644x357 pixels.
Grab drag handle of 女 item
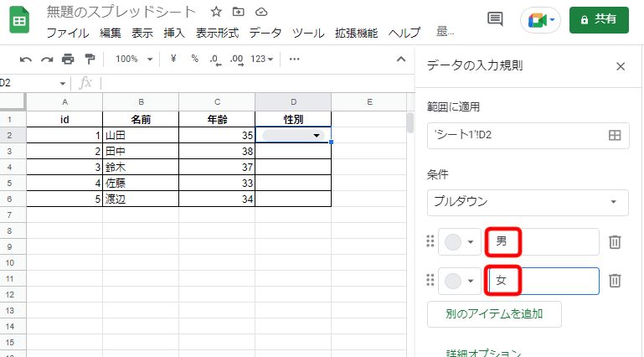(430, 280)
